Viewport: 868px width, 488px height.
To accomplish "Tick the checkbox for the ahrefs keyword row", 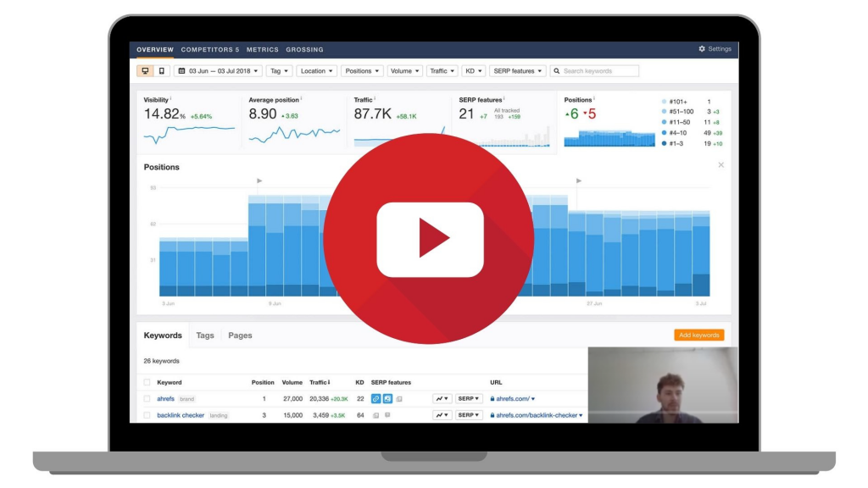I will click(147, 398).
